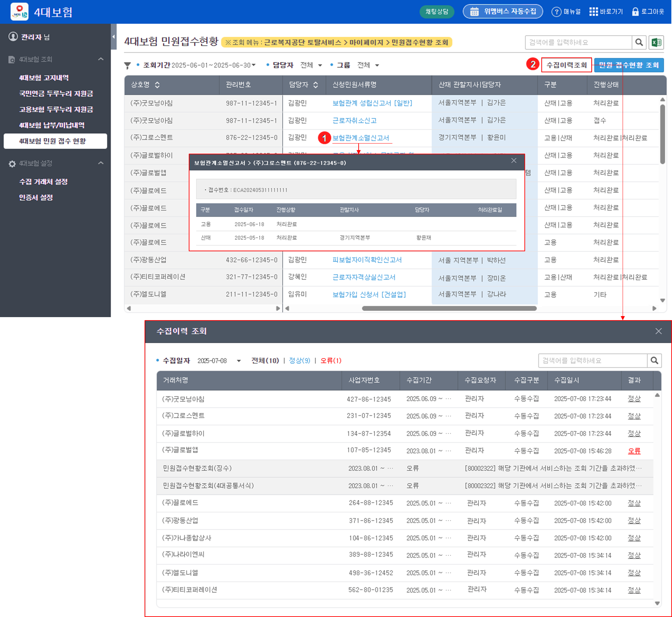This screenshot has height=617, width=672.
Task: Collapse 4대보험 조회 menu section
Action: (x=101, y=59)
